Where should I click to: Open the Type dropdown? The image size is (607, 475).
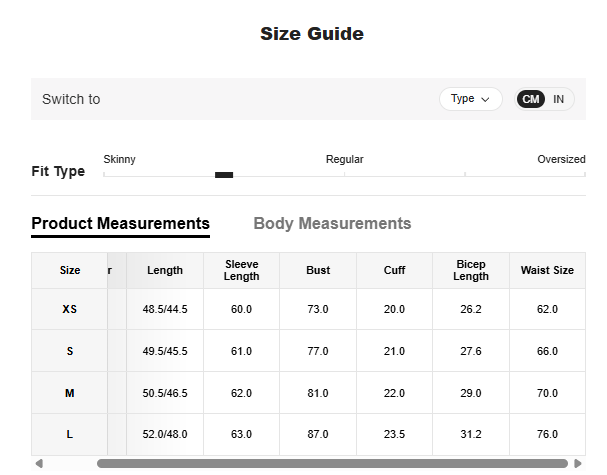click(470, 99)
